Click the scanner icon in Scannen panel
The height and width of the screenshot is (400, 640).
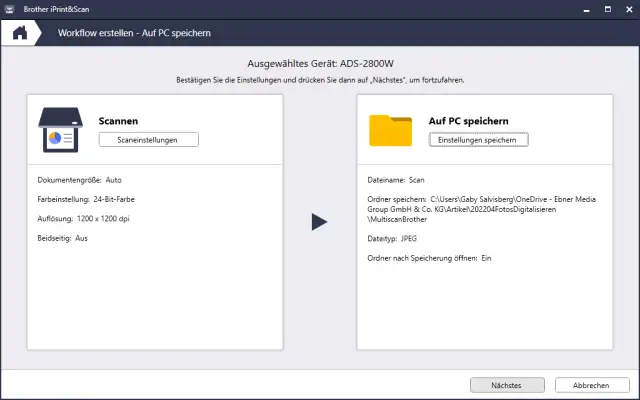pos(62,131)
